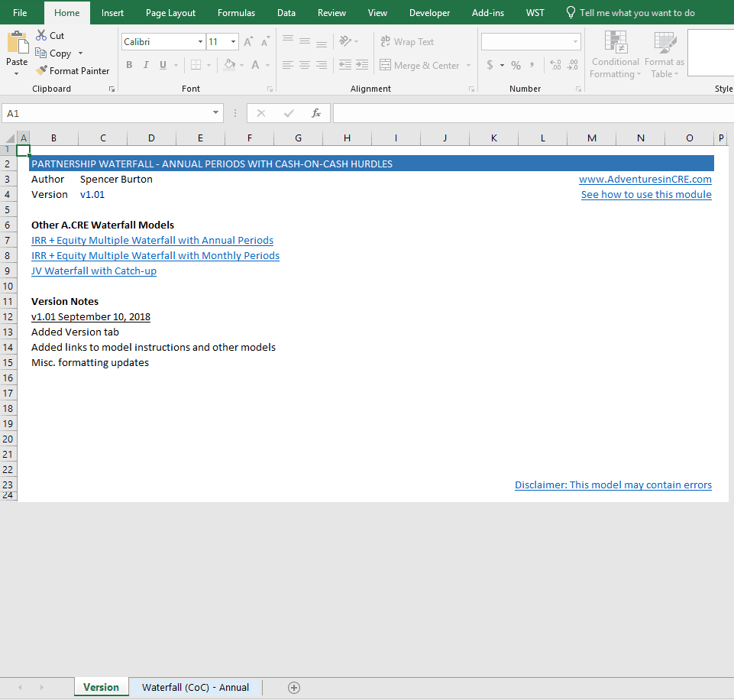Follow the JV Waterfall with Catch-up link
This screenshot has height=700, width=734.
[x=94, y=271]
